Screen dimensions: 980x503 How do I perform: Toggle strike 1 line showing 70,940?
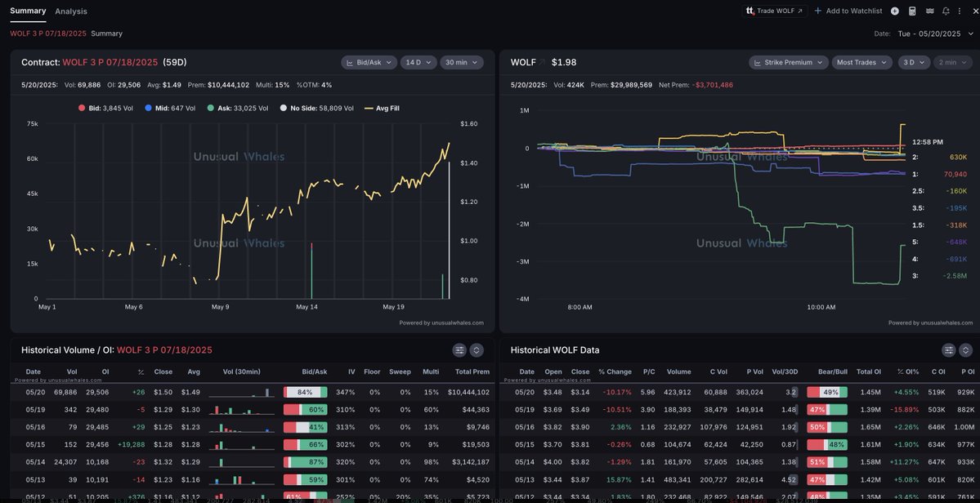939,174
